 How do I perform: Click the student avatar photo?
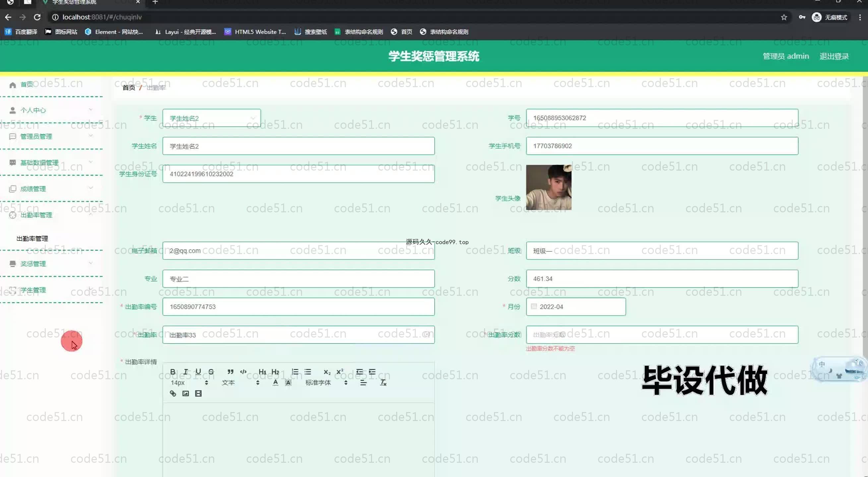tap(549, 187)
